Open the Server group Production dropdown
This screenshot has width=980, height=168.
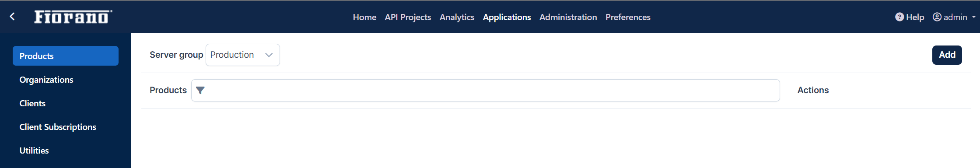click(243, 55)
